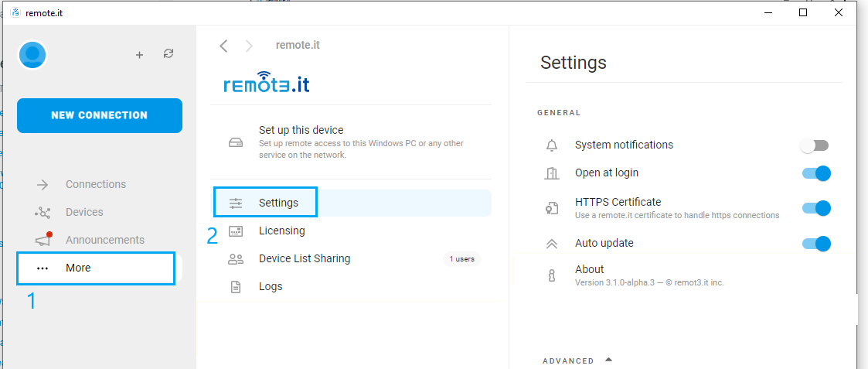Open the More menu item
This screenshot has height=369, width=868.
click(96, 268)
